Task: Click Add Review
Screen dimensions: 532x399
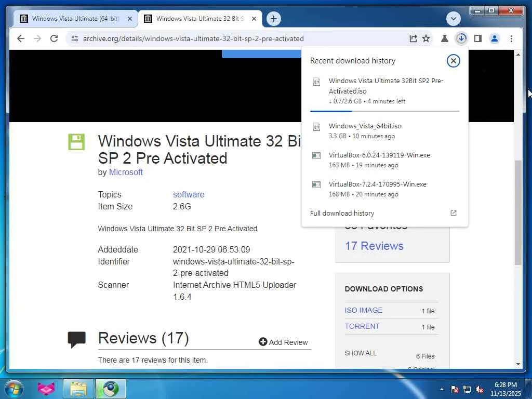Action: coord(283,342)
